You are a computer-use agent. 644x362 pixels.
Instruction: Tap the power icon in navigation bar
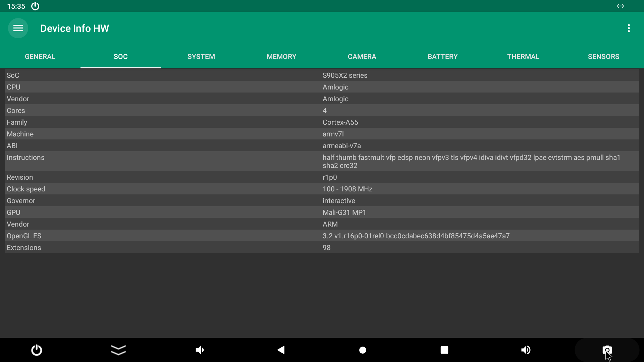coord(37,350)
